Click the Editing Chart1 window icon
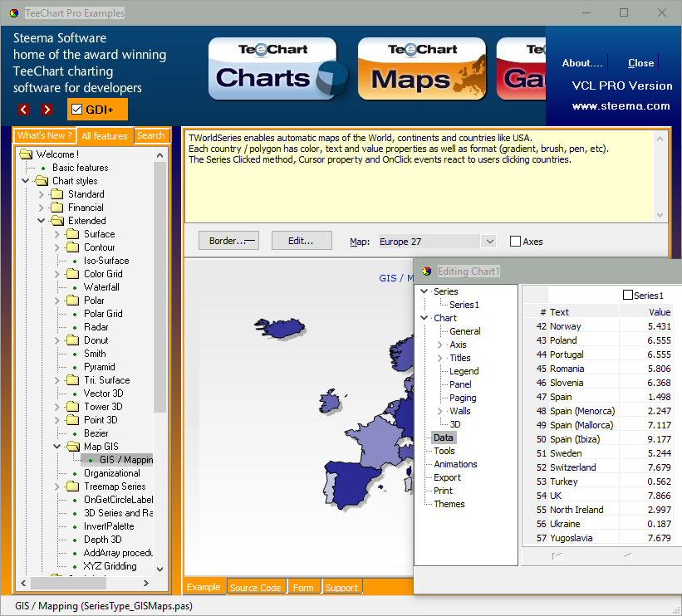The image size is (682, 616). [427, 271]
